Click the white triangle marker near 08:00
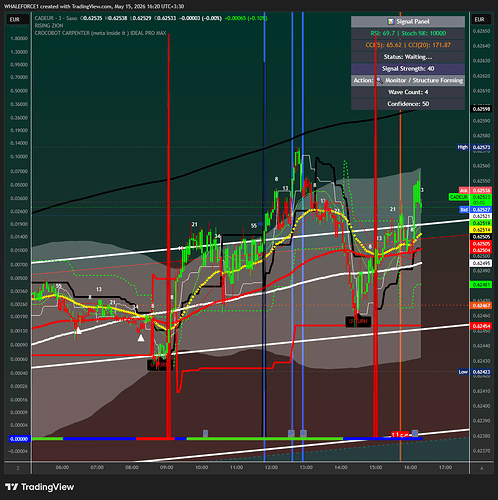This screenshot has height=500, width=498. [x=141, y=338]
